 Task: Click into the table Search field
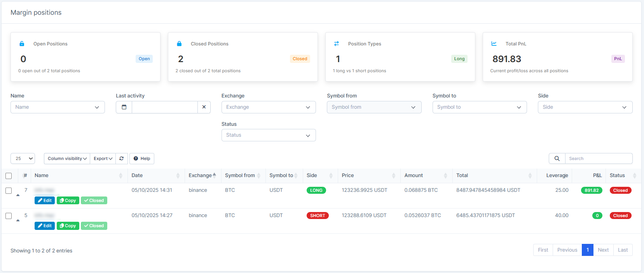(599, 158)
